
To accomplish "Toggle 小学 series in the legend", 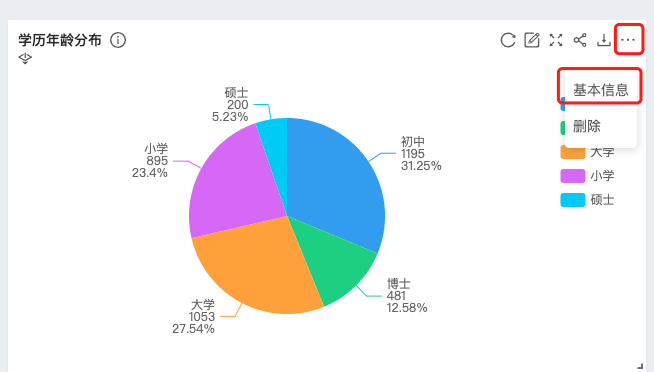I will coord(587,176).
